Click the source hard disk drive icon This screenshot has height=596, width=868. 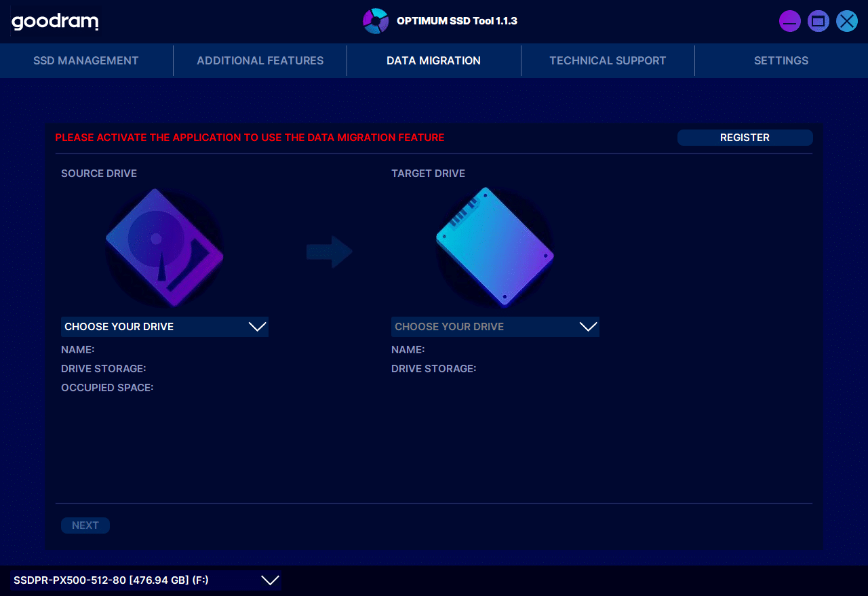click(165, 247)
